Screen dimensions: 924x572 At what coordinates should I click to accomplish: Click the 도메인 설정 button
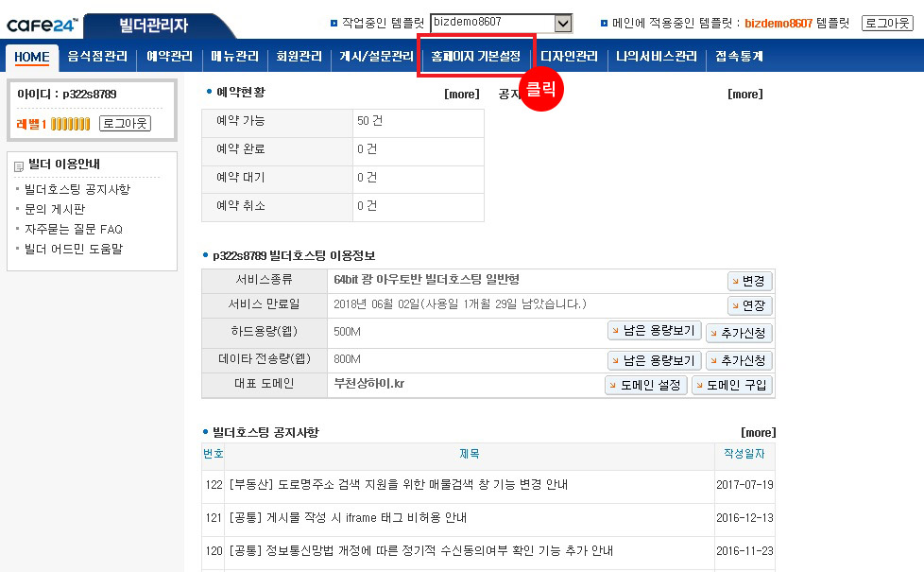[645, 385]
